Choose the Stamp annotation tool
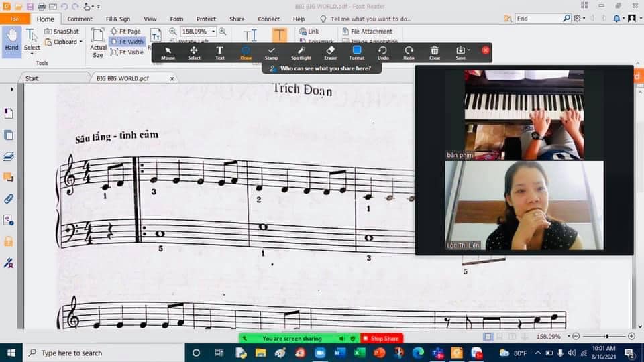This screenshot has height=362, width=644. [x=271, y=53]
